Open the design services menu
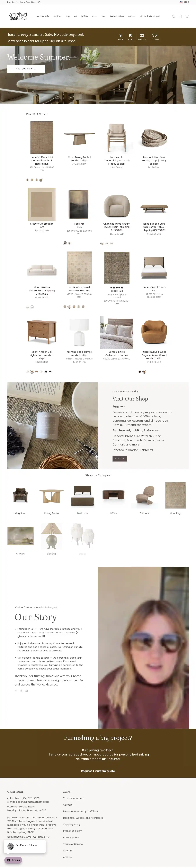Screen dimensions: 196x868 117,16
